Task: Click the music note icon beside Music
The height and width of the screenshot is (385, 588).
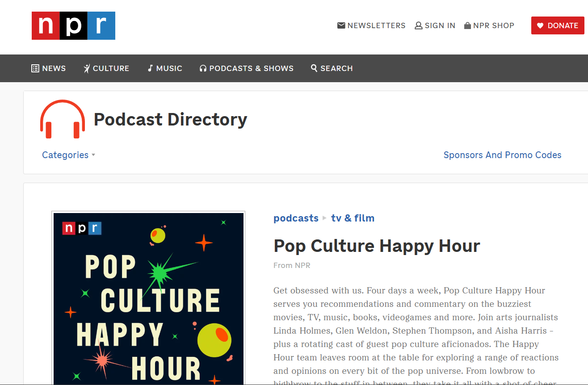Action: click(151, 68)
